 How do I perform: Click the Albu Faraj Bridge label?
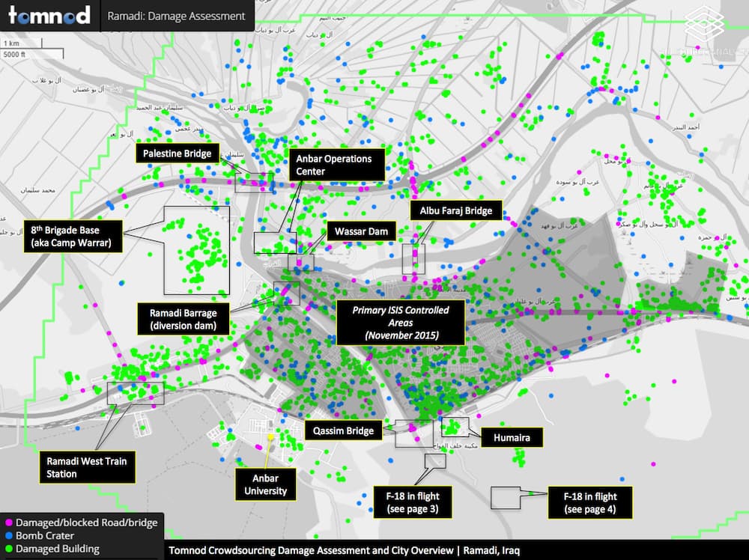[x=455, y=210]
